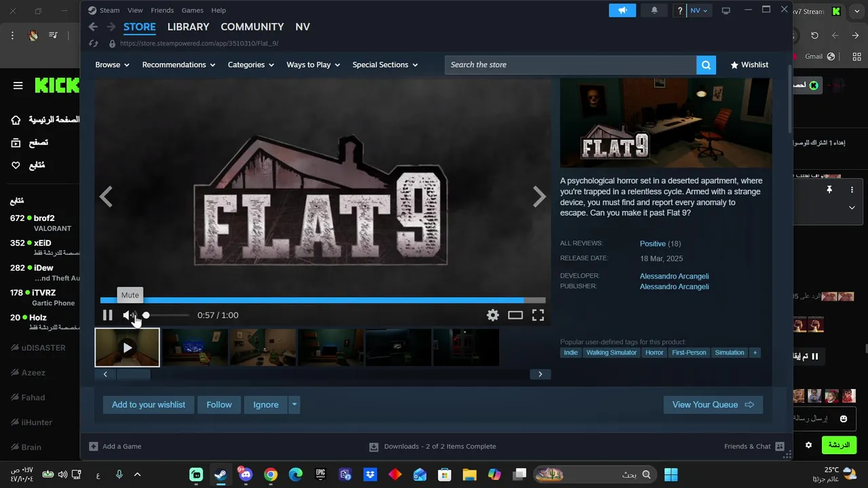The width and height of the screenshot is (868, 488).
Task: Open Downloads status in the bottom bar
Action: point(433,447)
